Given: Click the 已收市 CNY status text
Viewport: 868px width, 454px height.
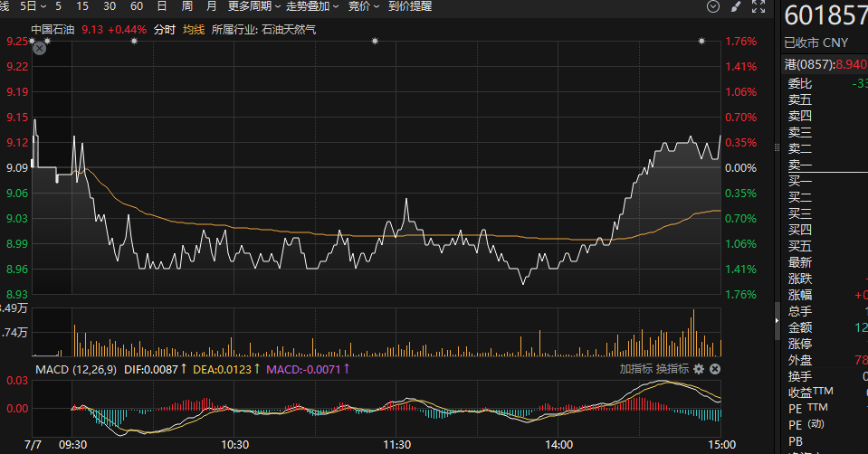Looking at the screenshot, I should pos(816,43).
